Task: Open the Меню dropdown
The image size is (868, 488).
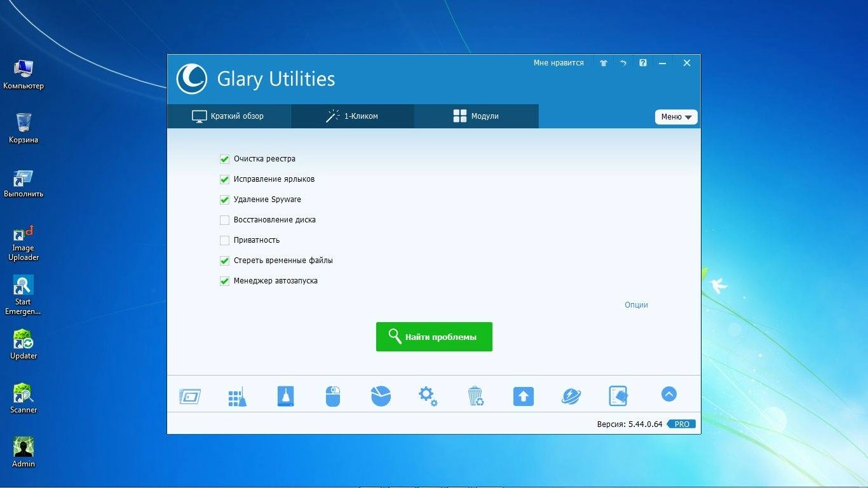Action: 676,117
